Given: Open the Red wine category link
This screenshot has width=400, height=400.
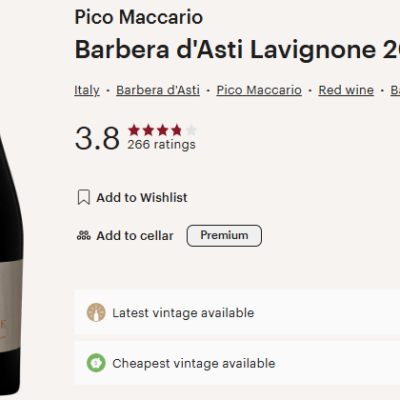Looking at the screenshot, I should [x=346, y=90].
